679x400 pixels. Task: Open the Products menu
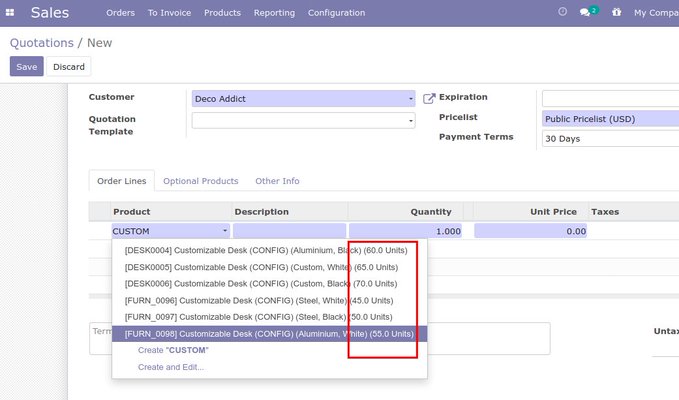222,13
